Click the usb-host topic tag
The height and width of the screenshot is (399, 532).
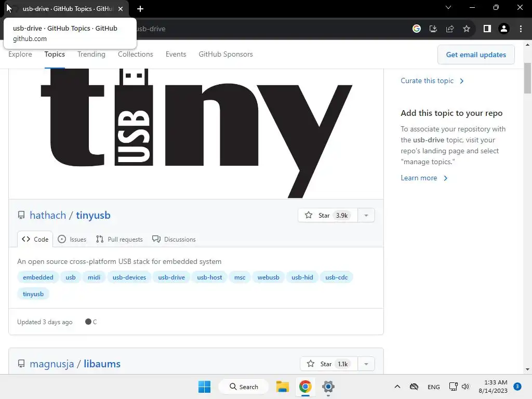click(x=209, y=277)
